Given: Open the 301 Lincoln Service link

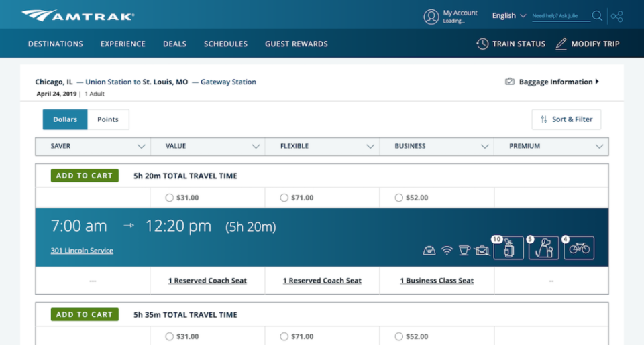Looking at the screenshot, I should (82, 251).
